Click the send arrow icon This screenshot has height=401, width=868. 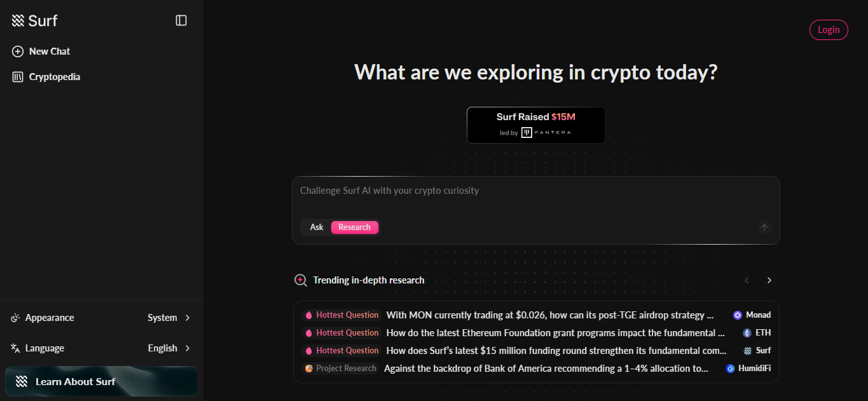pyautogui.click(x=764, y=228)
